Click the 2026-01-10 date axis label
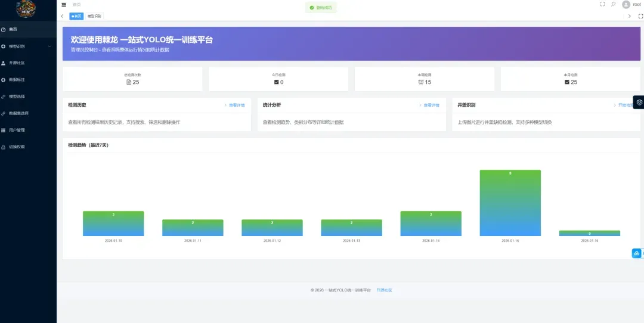Viewport: 644px width, 323px height. pyautogui.click(x=113, y=241)
